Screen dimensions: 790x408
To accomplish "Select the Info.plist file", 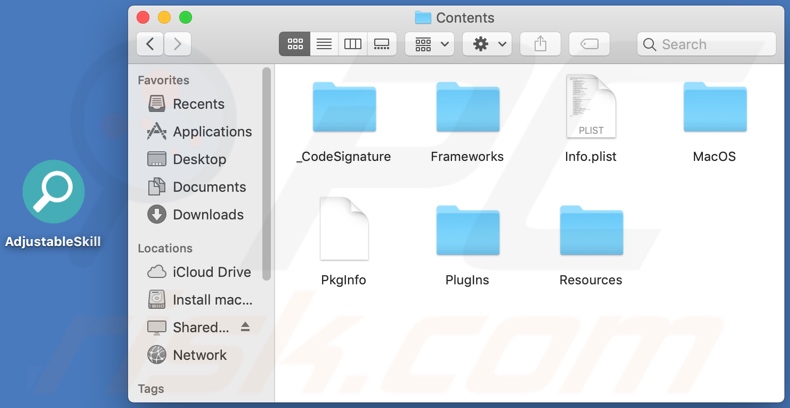I will (x=591, y=108).
